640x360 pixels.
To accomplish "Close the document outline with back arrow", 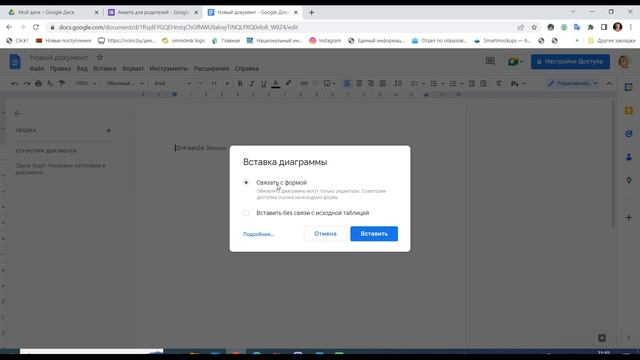I will pyautogui.click(x=18, y=114).
